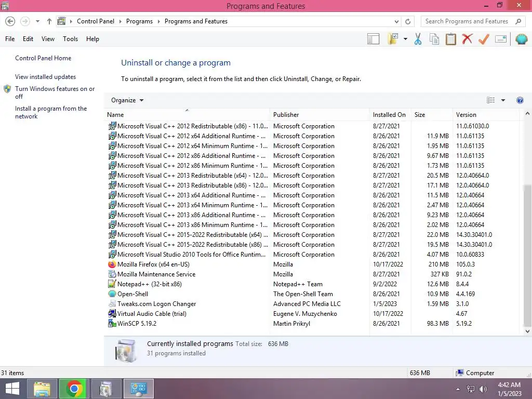Click Programs in the address breadcrumb
Viewport: 532px width, 399px height.
coord(139,21)
